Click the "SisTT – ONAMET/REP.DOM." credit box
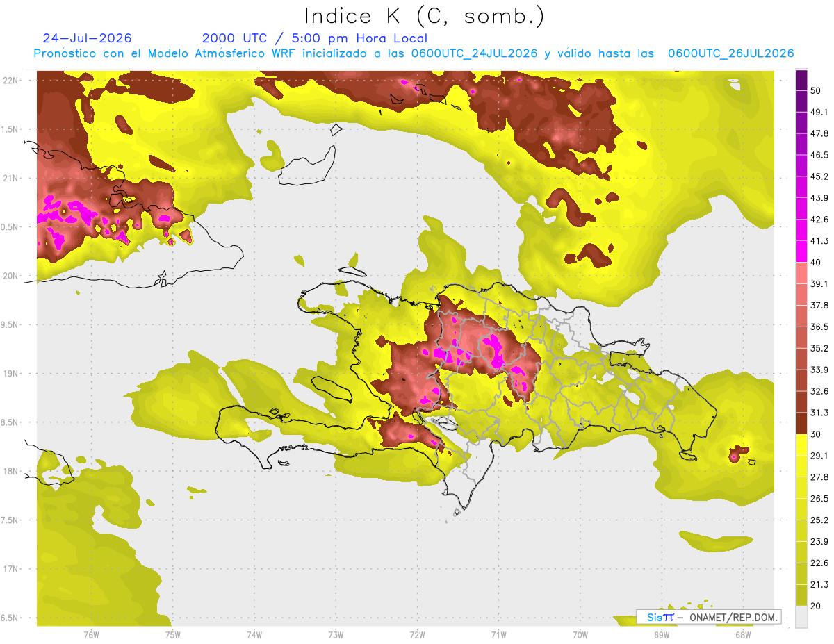Screen dimensions: 834x644 [x=708, y=617]
